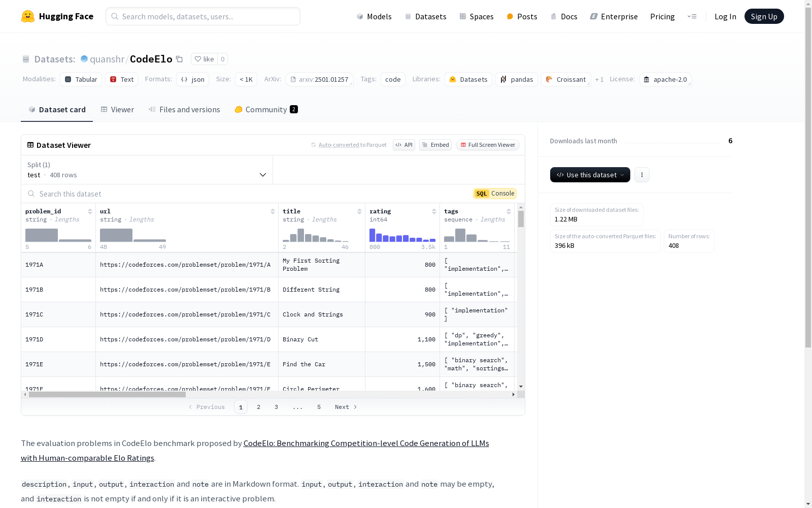The image size is (812, 508).
Task: Click the Embed button
Action: pos(435,145)
